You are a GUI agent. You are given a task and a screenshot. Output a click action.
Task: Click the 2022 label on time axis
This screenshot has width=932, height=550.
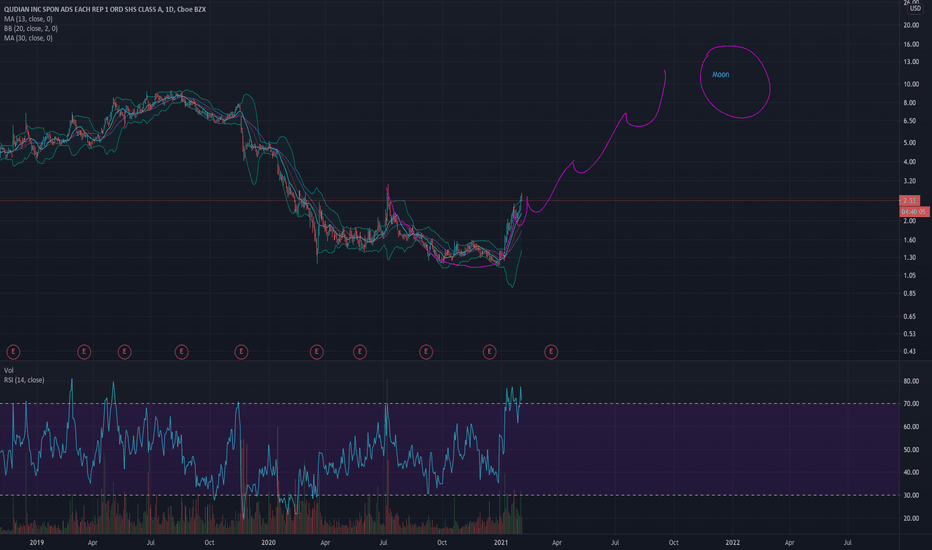(733, 542)
